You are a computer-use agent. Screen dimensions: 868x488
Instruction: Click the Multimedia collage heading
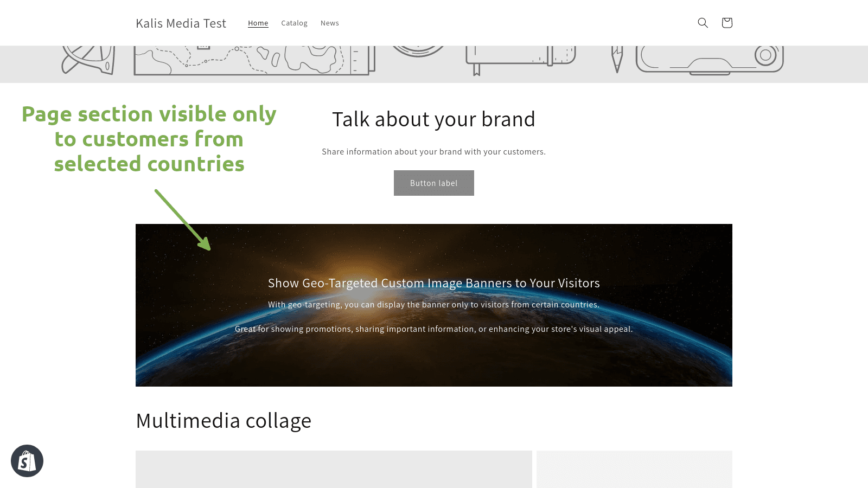tap(224, 421)
